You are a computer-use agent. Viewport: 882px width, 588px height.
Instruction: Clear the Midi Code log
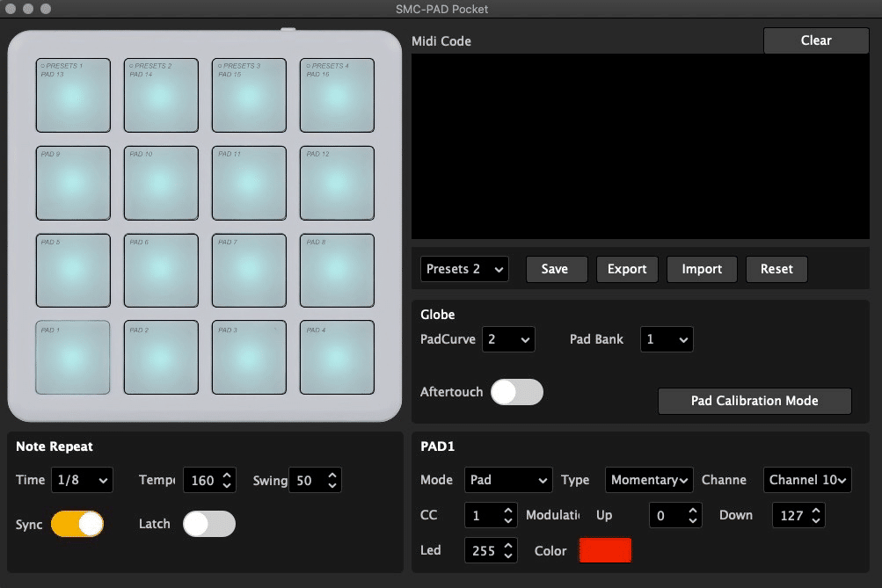point(816,40)
